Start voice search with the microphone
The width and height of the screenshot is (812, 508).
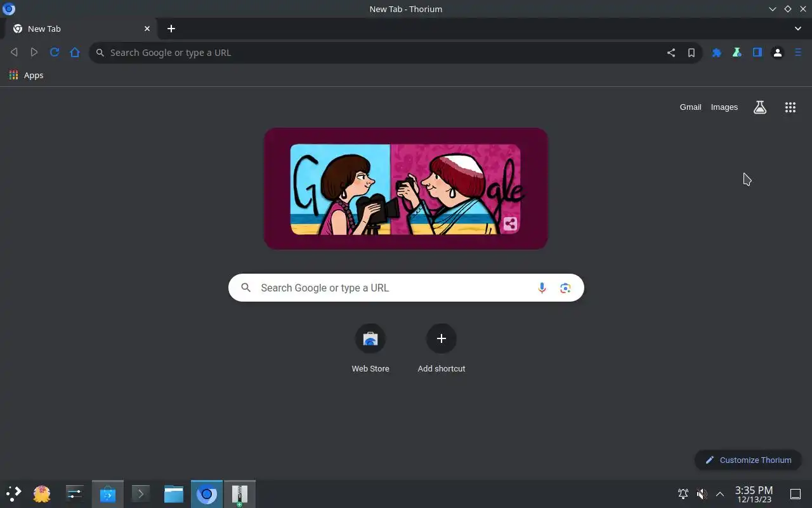(542, 288)
